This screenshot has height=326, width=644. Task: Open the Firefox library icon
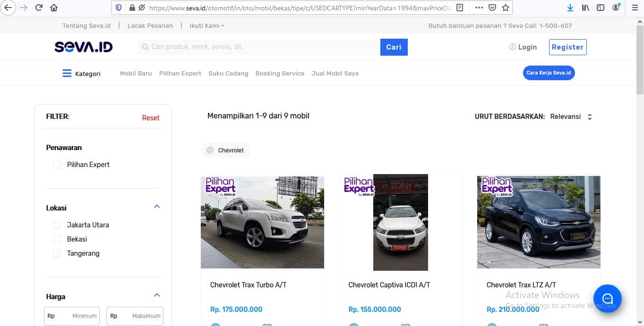[x=585, y=8]
